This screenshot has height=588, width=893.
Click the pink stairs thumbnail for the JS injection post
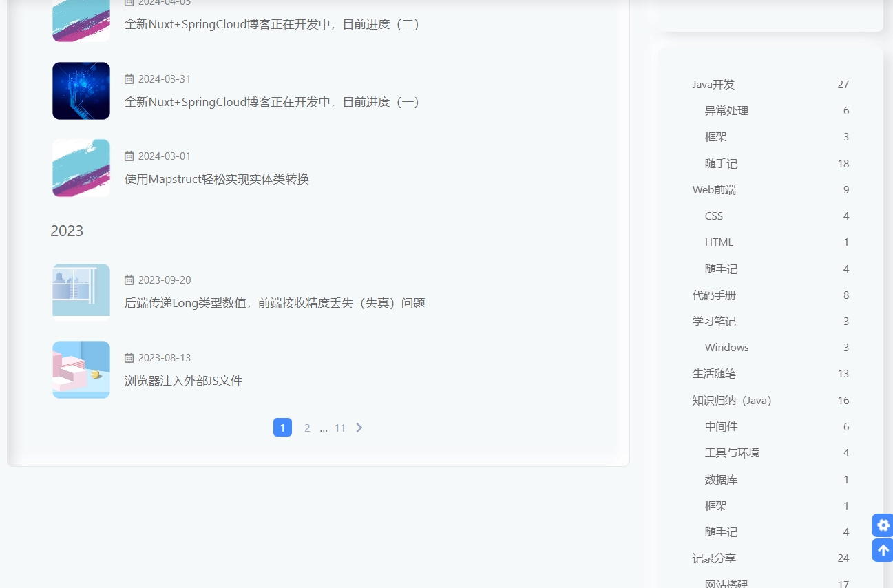pos(81,370)
